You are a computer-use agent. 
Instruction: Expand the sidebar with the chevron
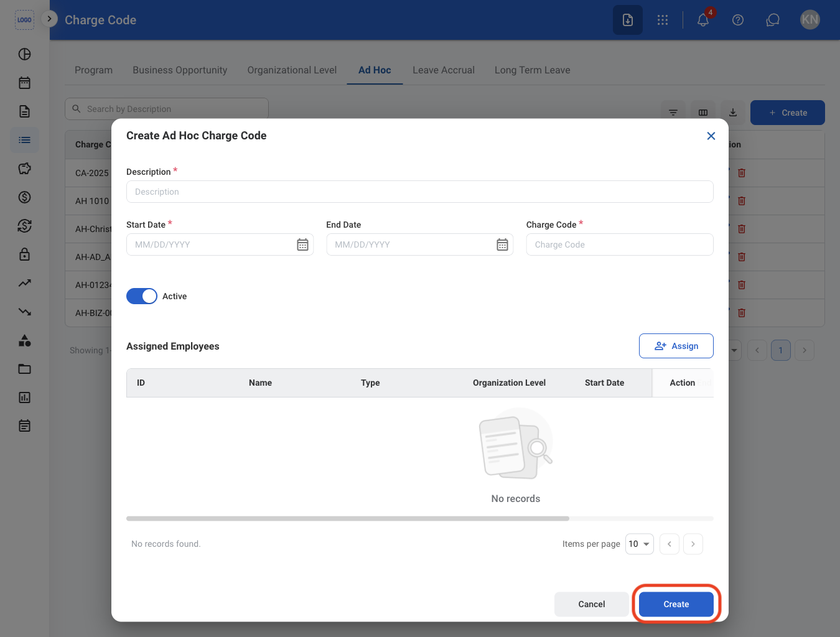(49, 19)
